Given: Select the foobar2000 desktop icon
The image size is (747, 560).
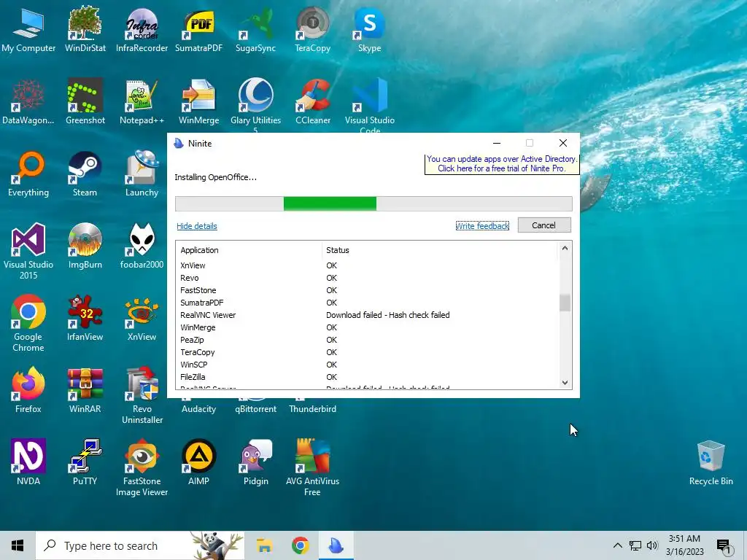Looking at the screenshot, I should coord(142,246).
